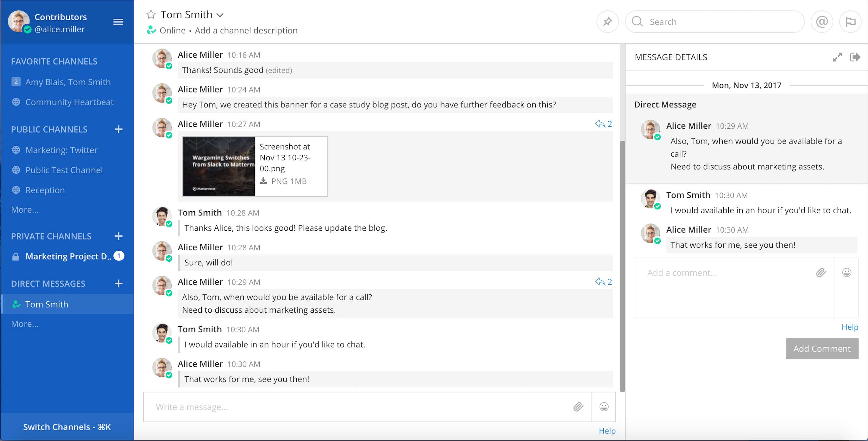Add a new public channel
Viewport: 868px width, 441px height.
[x=118, y=130]
